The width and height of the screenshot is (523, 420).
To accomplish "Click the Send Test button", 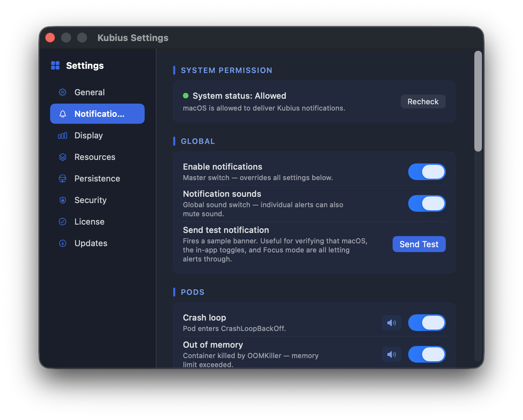I will [419, 244].
